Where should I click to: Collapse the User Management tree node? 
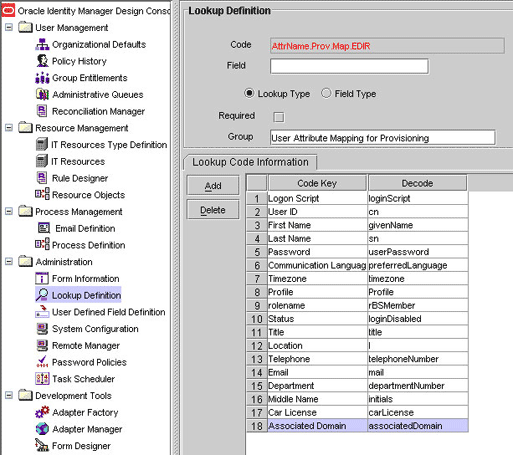(9, 27)
